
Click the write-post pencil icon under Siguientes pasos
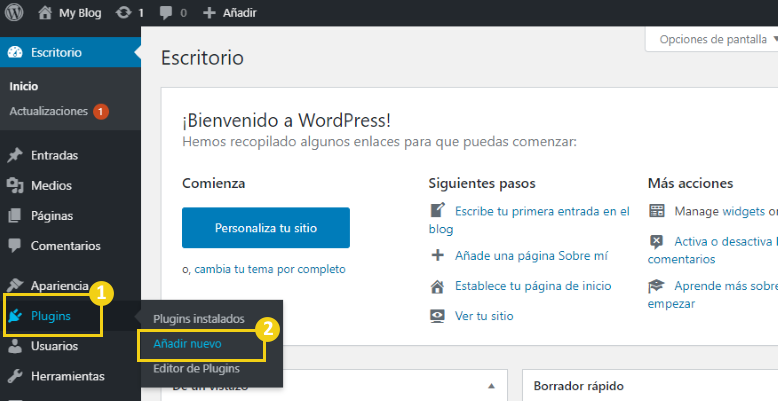(437, 210)
